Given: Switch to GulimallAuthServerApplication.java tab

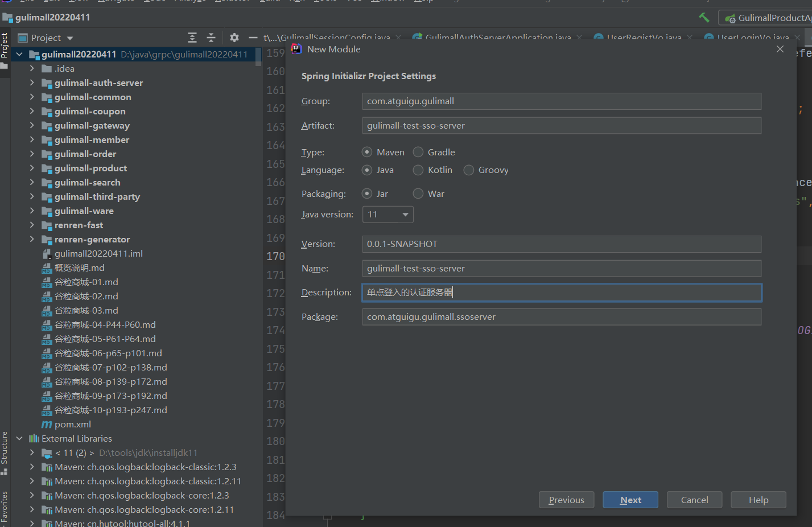Looking at the screenshot, I should [x=498, y=38].
